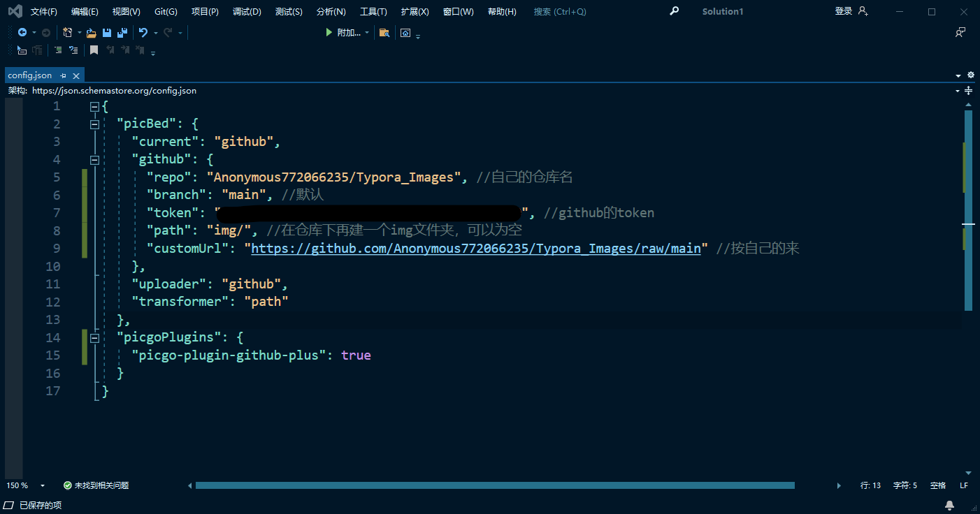Collapse the picgoPlugins block on line 14
980x514 pixels.
click(x=94, y=338)
